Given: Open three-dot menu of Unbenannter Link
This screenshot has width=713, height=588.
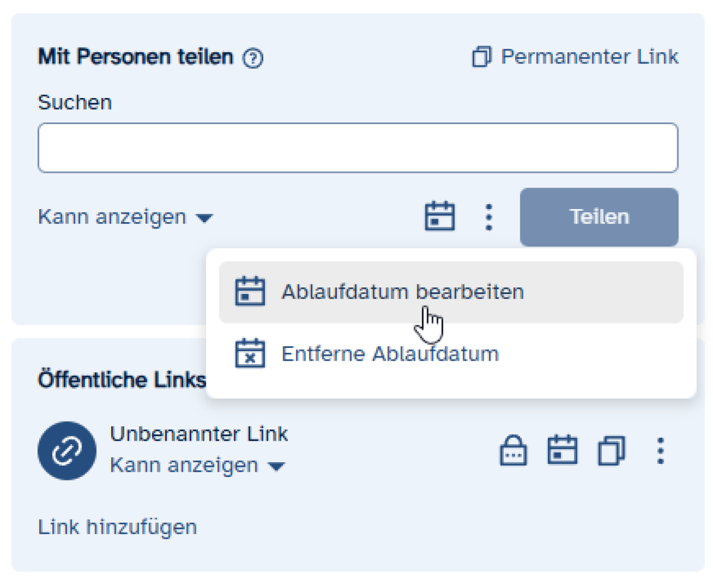Looking at the screenshot, I should click(660, 451).
